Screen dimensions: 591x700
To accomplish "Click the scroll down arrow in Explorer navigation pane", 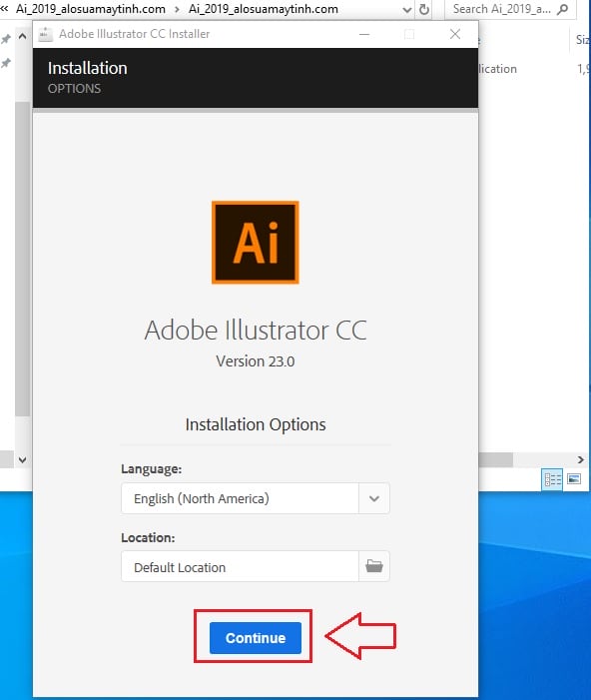I will pyautogui.click(x=22, y=459).
